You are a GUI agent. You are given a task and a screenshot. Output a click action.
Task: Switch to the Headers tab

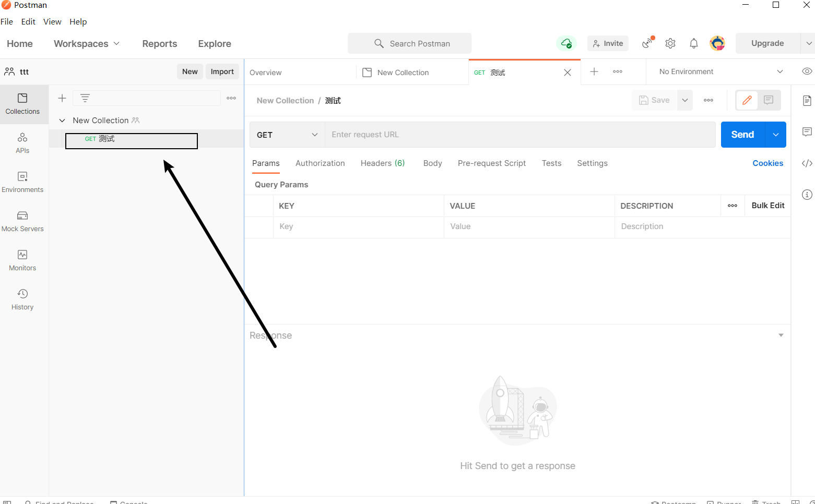point(383,163)
